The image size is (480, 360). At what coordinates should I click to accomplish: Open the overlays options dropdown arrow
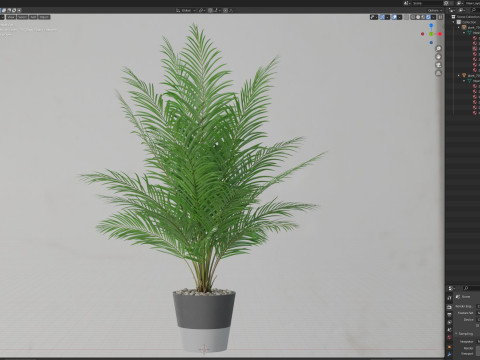399,17
